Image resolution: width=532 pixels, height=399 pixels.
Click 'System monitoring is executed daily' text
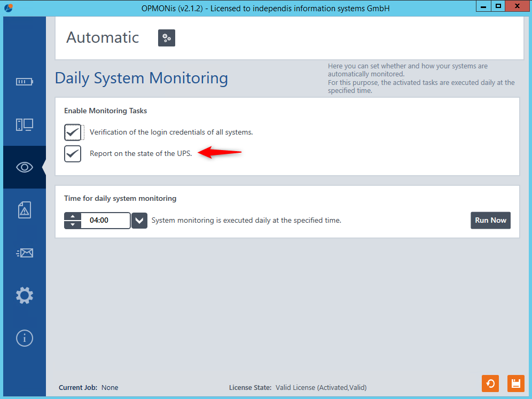pos(246,220)
